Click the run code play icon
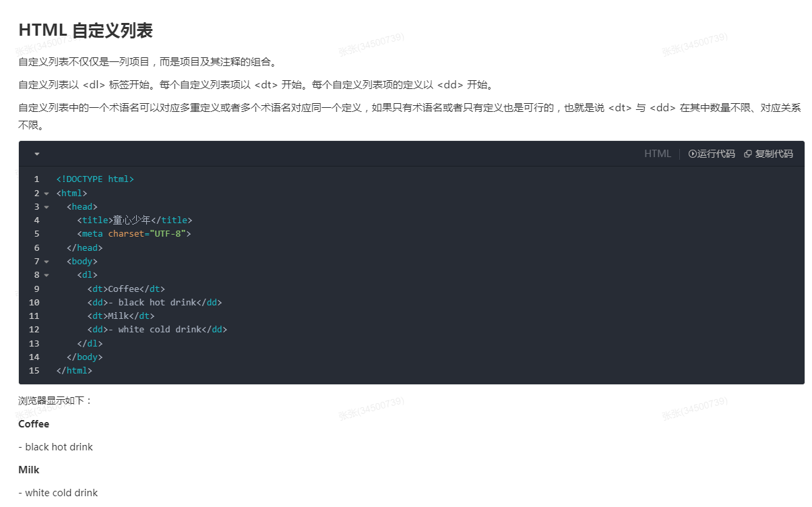This screenshot has width=812, height=507. coord(692,154)
